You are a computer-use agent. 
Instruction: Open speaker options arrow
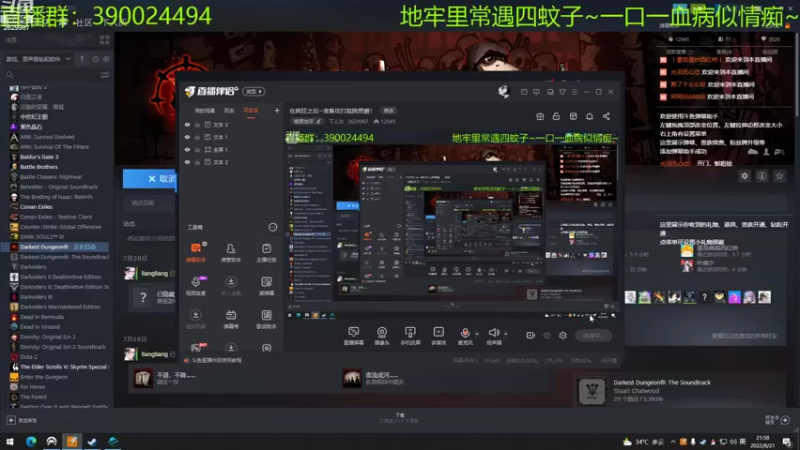(506, 334)
